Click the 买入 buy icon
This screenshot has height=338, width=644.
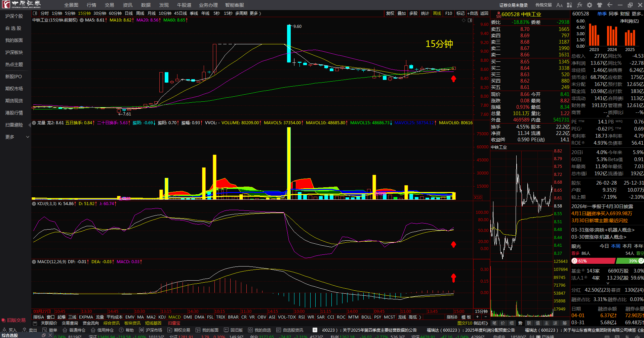click(4, 330)
